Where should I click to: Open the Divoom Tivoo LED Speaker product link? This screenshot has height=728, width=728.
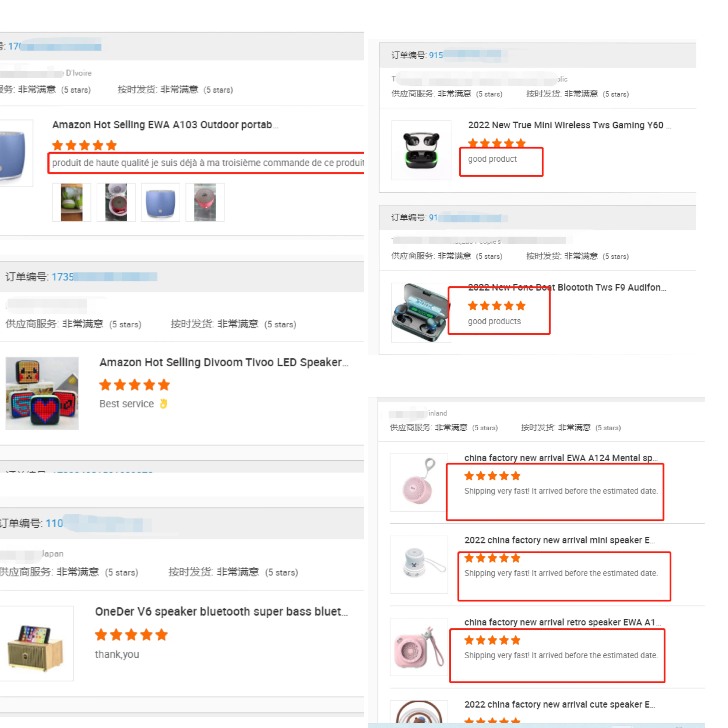click(x=224, y=362)
